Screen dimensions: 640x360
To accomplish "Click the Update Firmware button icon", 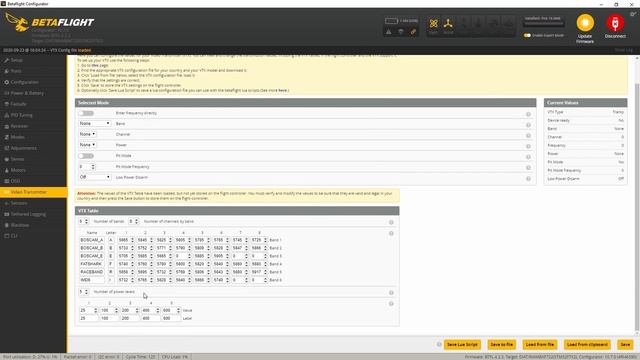I will point(585,23).
